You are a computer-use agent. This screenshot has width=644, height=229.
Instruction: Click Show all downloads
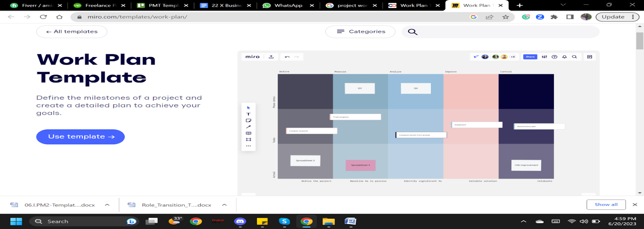click(x=606, y=204)
